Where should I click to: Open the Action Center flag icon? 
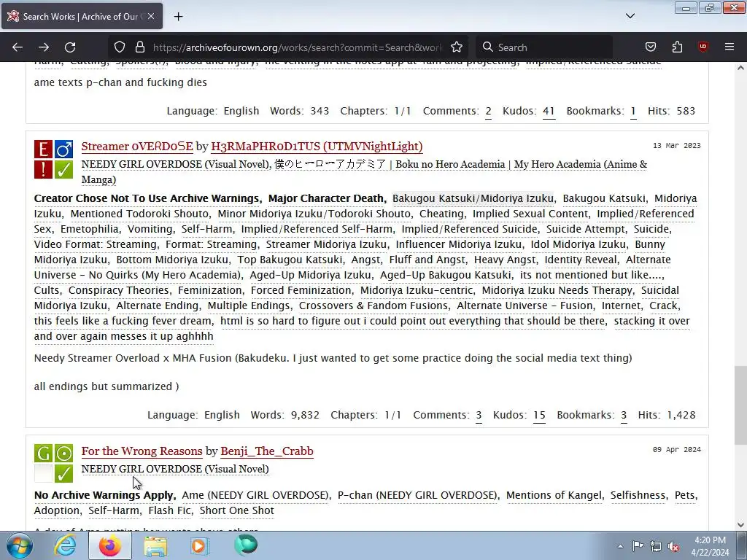pyautogui.click(x=638, y=546)
